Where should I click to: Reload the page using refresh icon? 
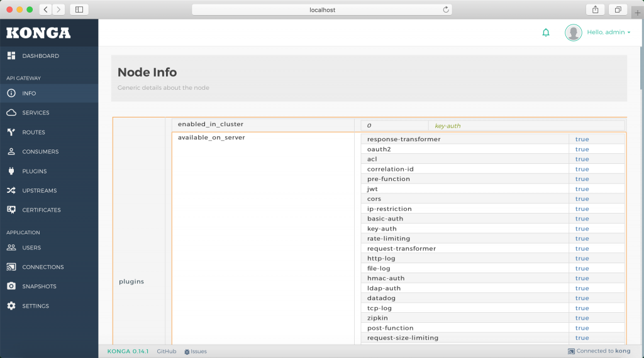(446, 9)
